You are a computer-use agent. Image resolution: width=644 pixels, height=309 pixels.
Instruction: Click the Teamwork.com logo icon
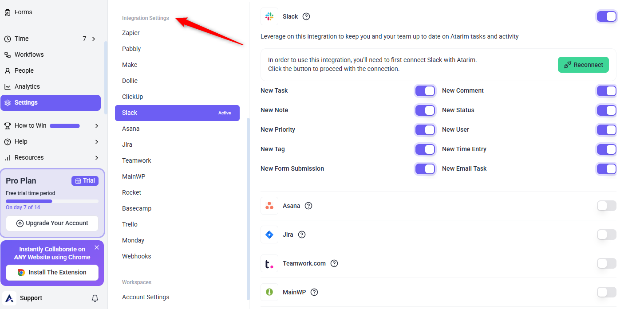click(269, 263)
